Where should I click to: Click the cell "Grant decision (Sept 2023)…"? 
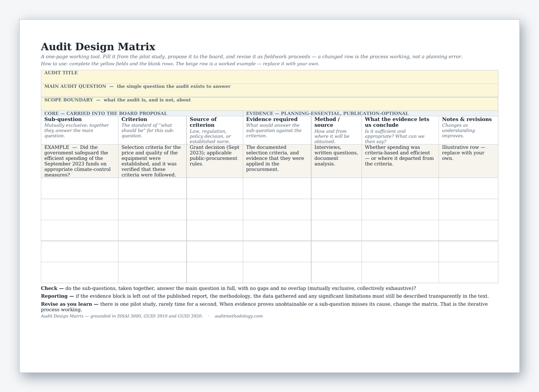[215, 161]
